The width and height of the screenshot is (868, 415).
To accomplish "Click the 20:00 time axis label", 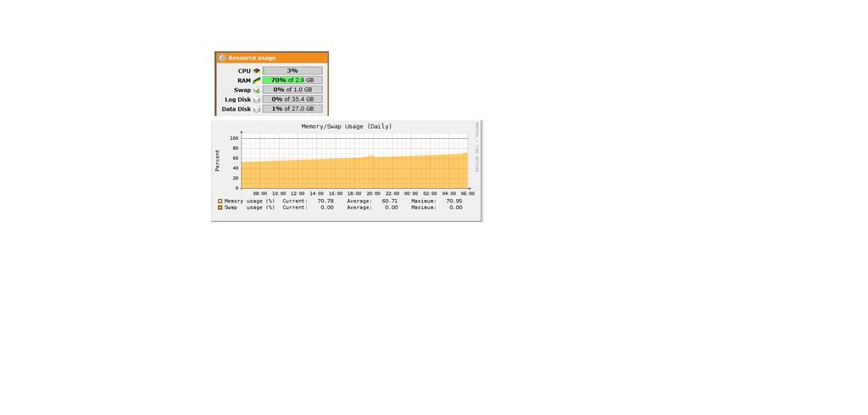I will point(373,194).
